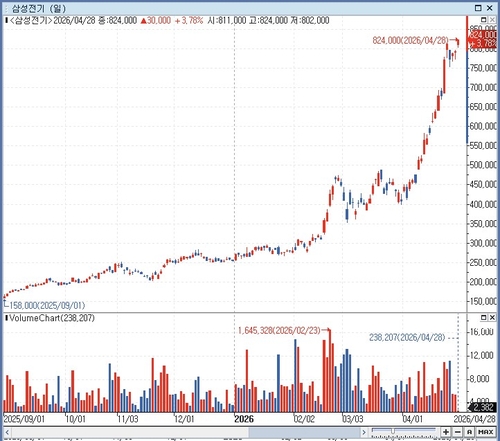
Task: Click the 저:802,000 low price value
Action: tap(310, 21)
